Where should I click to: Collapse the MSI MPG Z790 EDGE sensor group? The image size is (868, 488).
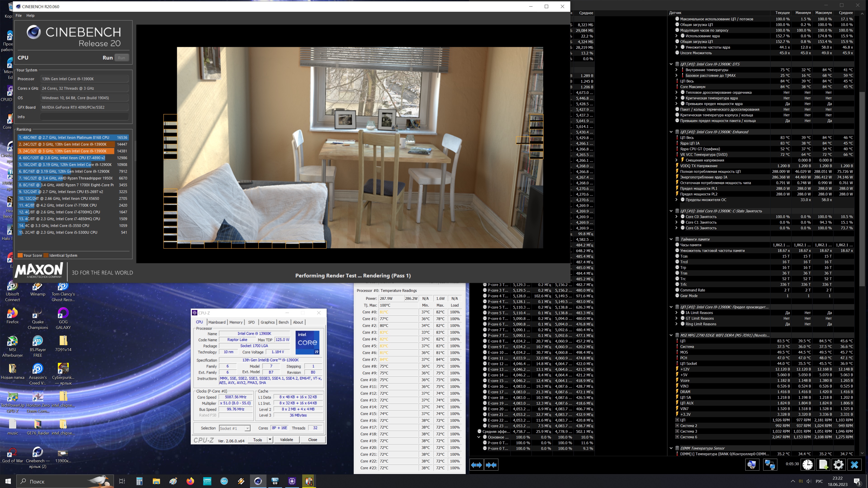671,335
